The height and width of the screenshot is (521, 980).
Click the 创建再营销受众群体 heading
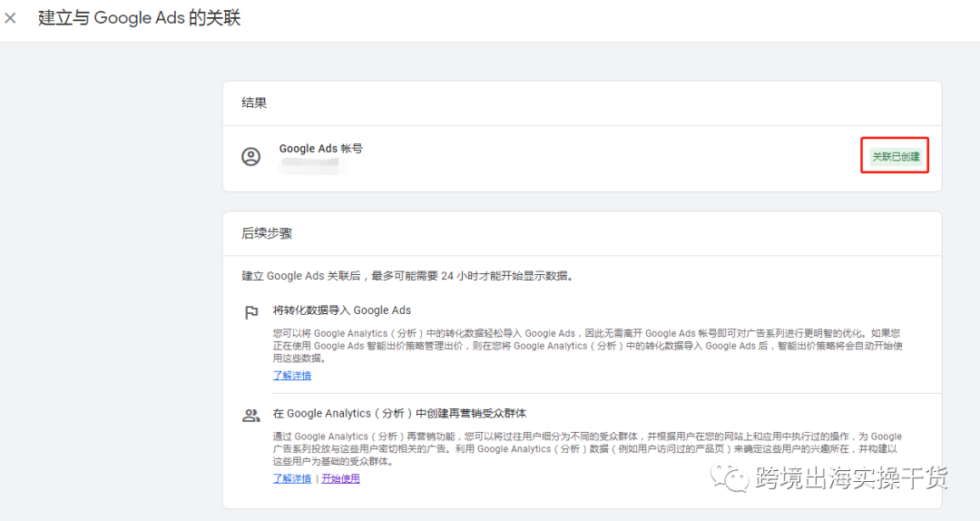tap(399, 413)
